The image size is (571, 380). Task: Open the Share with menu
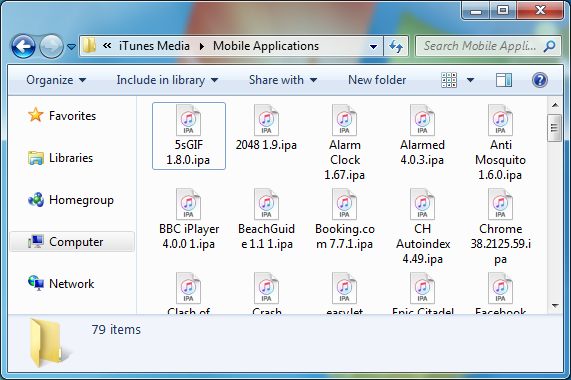coord(283,80)
